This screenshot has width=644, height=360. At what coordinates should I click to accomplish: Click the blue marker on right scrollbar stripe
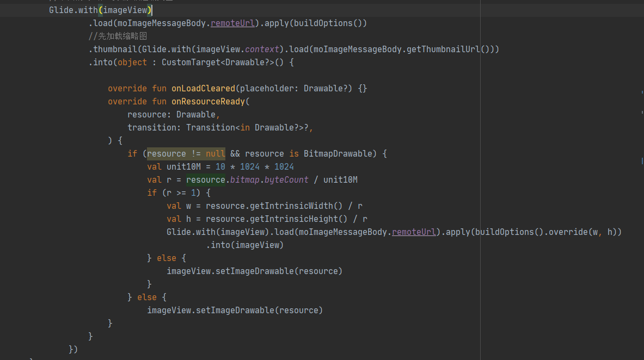(x=642, y=161)
